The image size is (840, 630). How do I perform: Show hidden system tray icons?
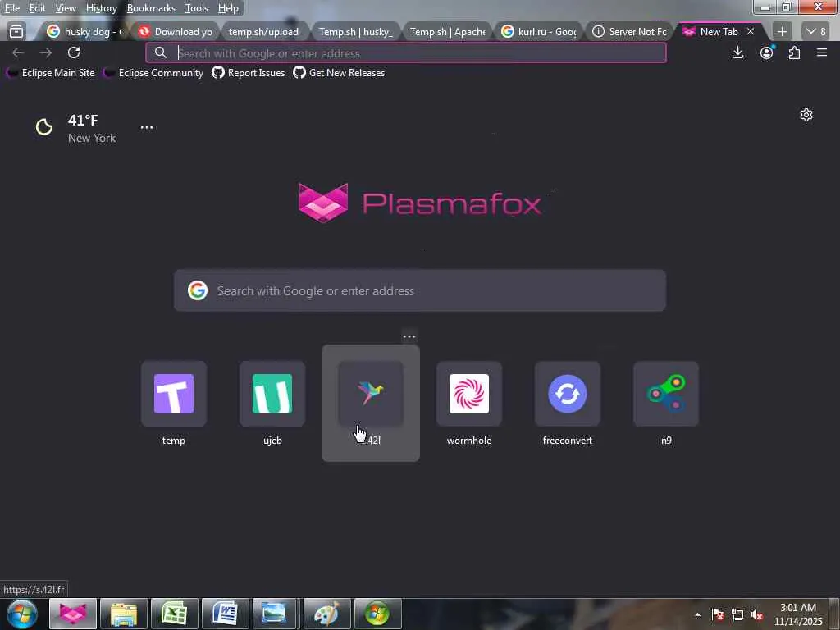tap(697, 615)
